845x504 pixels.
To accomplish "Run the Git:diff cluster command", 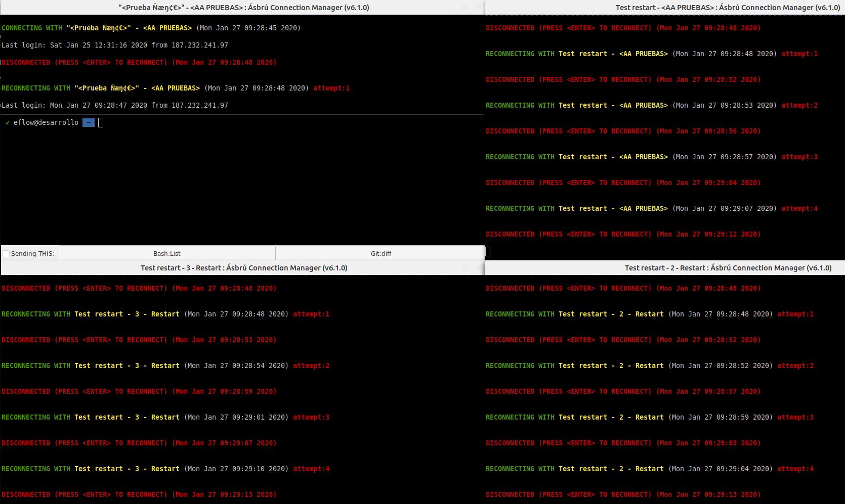I will click(x=380, y=253).
